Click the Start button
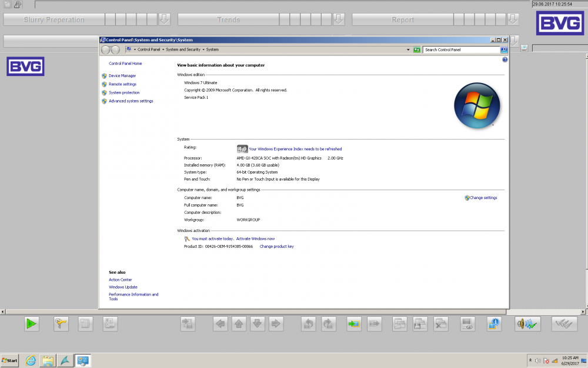 9,360
